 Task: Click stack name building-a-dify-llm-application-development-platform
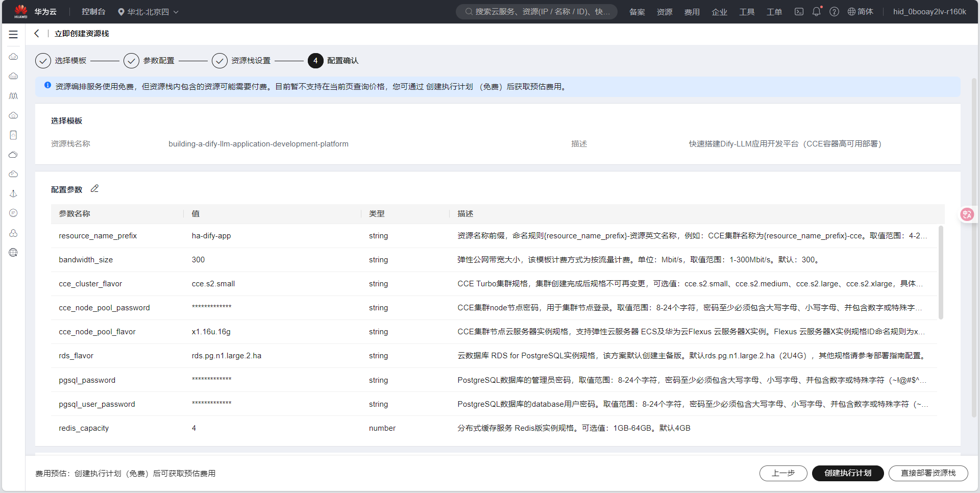click(259, 144)
